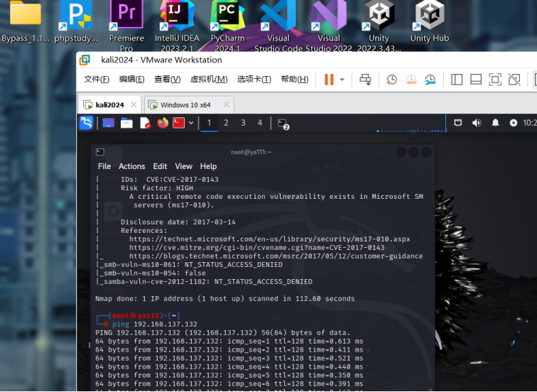Open terminal Actions menu

[x=132, y=166]
